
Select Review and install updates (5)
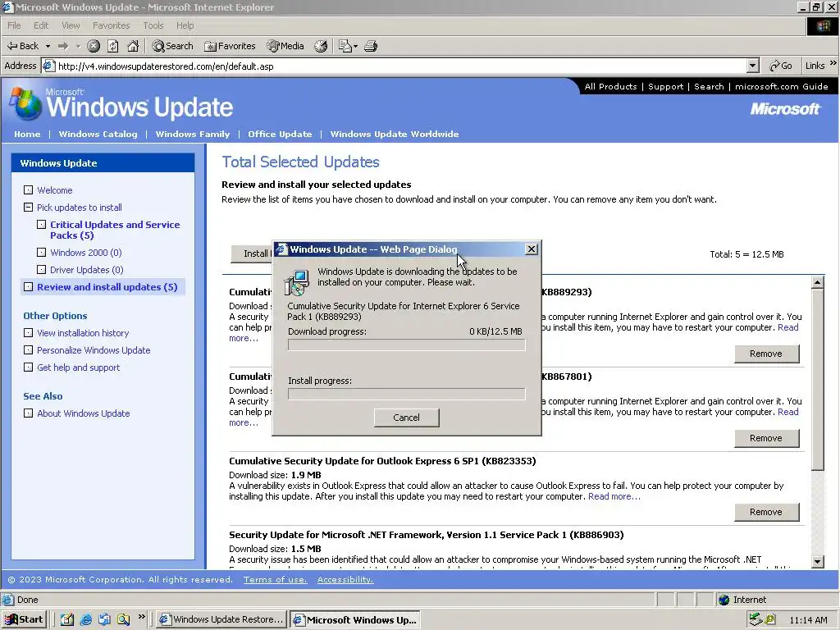tap(107, 286)
